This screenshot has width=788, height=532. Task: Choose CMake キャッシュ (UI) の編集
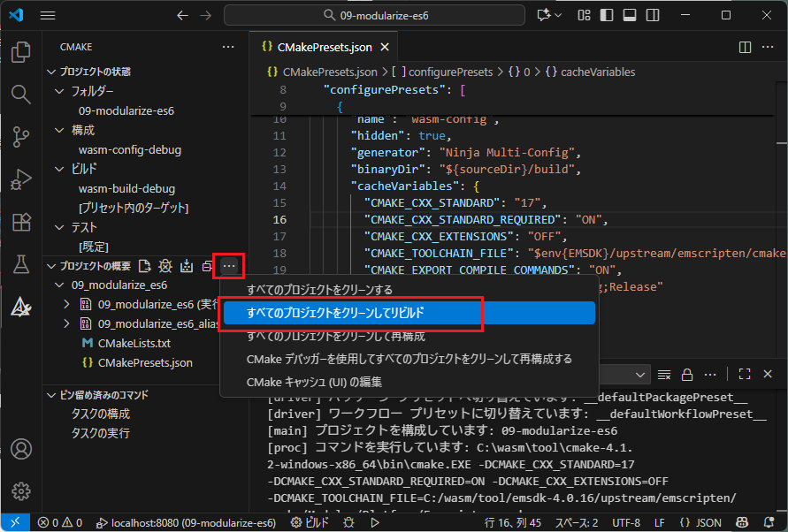(409, 383)
